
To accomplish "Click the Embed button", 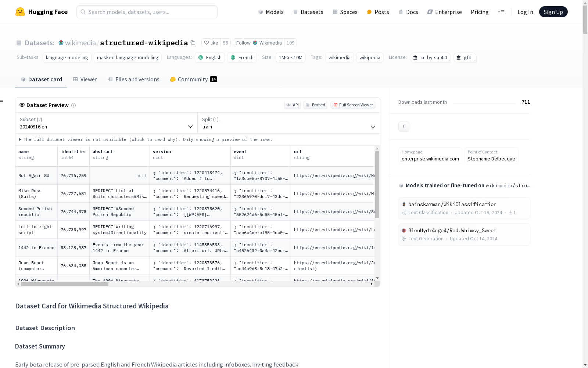I will 315,105.
